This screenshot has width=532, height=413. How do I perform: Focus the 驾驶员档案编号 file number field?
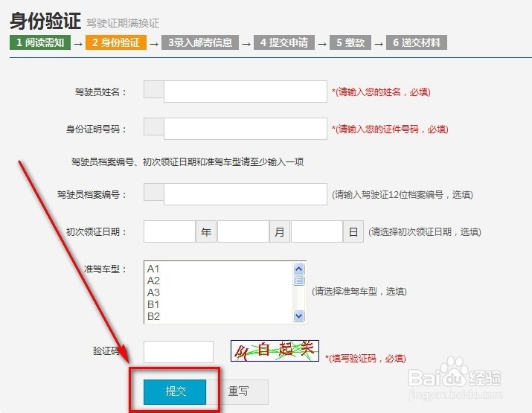(x=246, y=194)
